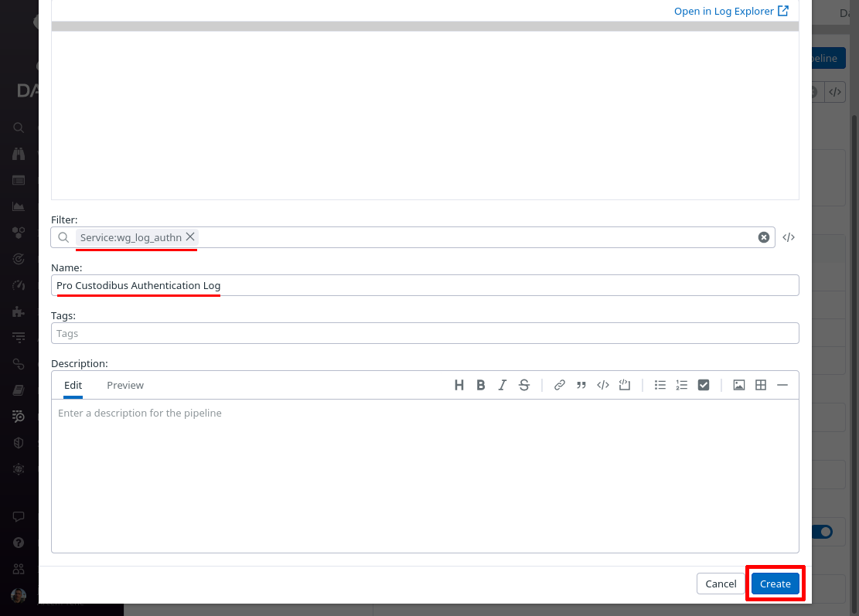Insert a block quote in description
The image size is (859, 616).
click(x=581, y=385)
